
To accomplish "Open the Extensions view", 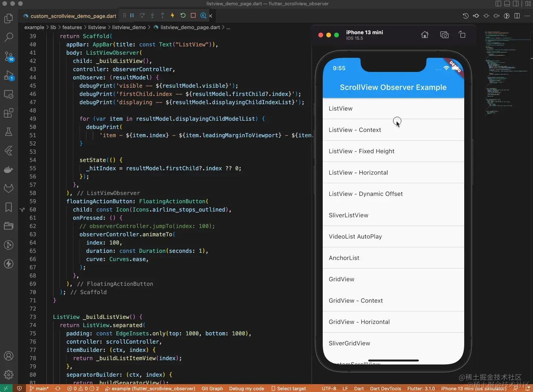I will (9, 113).
